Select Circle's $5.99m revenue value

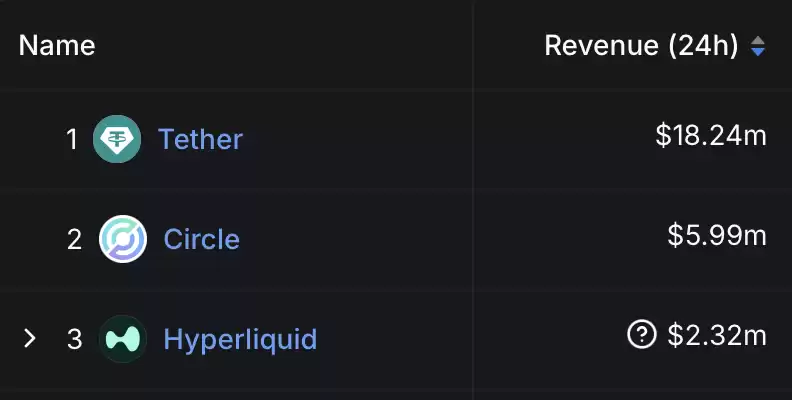[x=717, y=235]
